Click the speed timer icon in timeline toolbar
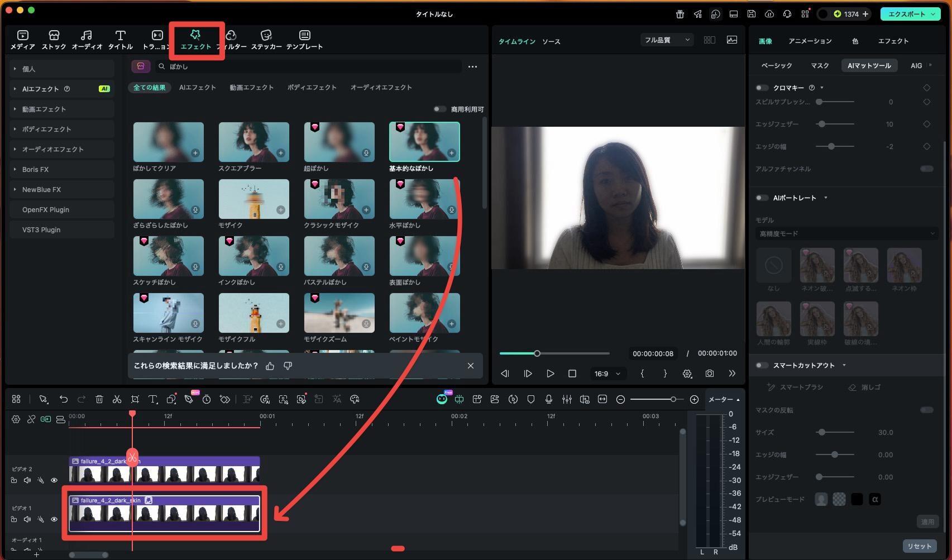The height and width of the screenshot is (560, 952). (207, 399)
